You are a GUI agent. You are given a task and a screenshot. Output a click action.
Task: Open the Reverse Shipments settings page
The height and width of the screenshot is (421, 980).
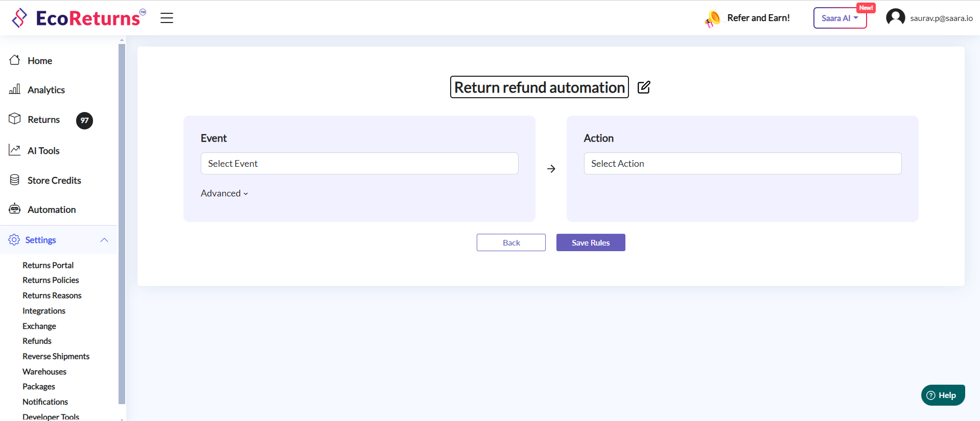[x=56, y=357]
